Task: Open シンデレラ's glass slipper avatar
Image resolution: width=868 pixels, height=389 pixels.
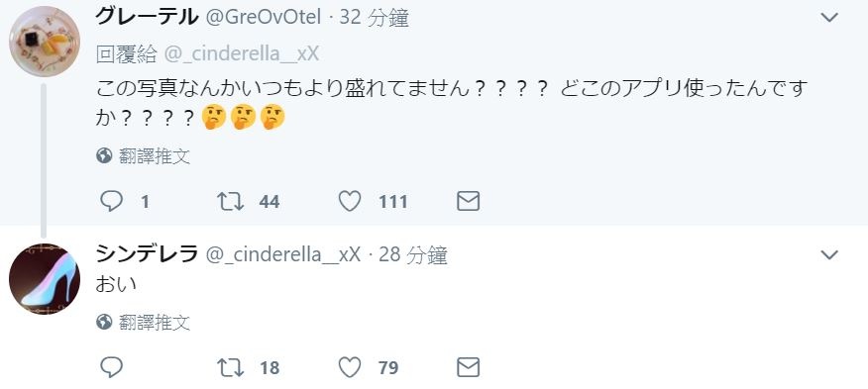Action: tap(45, 279)
